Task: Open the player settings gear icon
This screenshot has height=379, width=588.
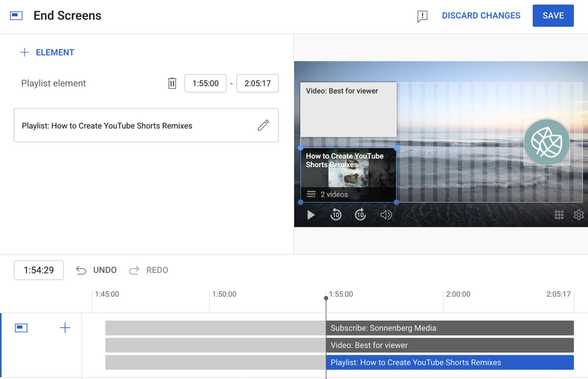Action: click(578, 215)
